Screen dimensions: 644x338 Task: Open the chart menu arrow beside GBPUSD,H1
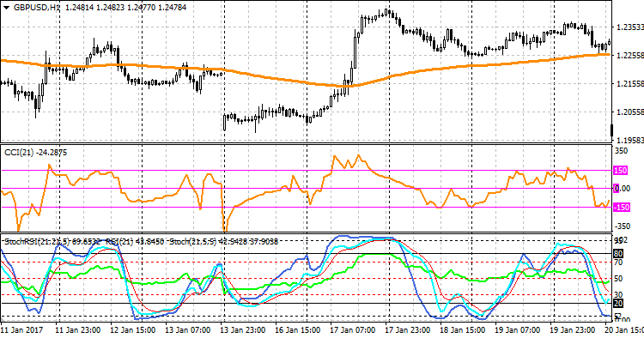(x=6, y=7)
